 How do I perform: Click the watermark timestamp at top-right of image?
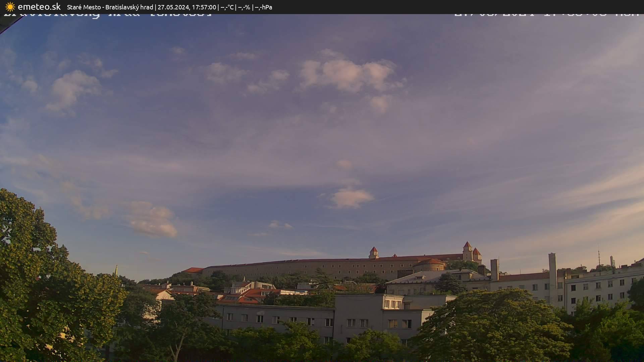tap(547, 14)
